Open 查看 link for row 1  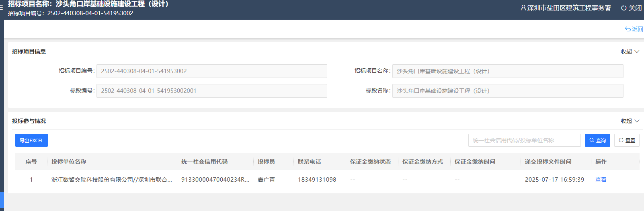tap(601, 180)
